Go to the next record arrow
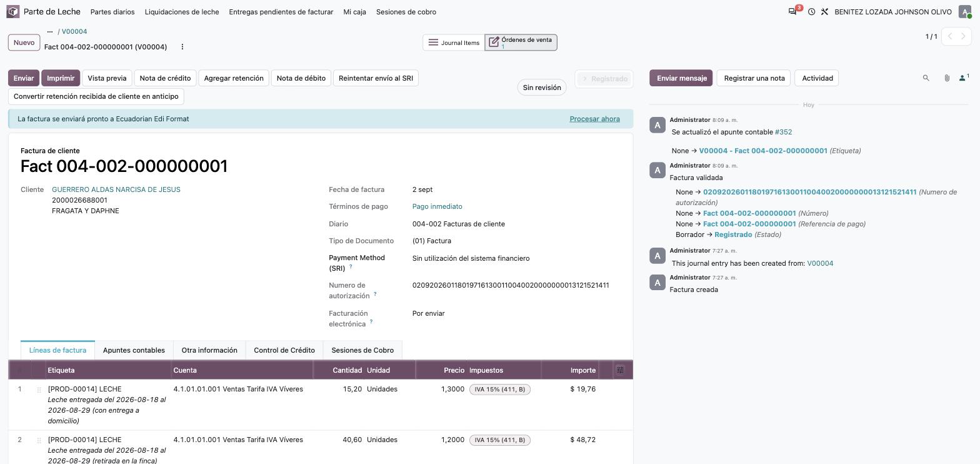 pos(964,36)
